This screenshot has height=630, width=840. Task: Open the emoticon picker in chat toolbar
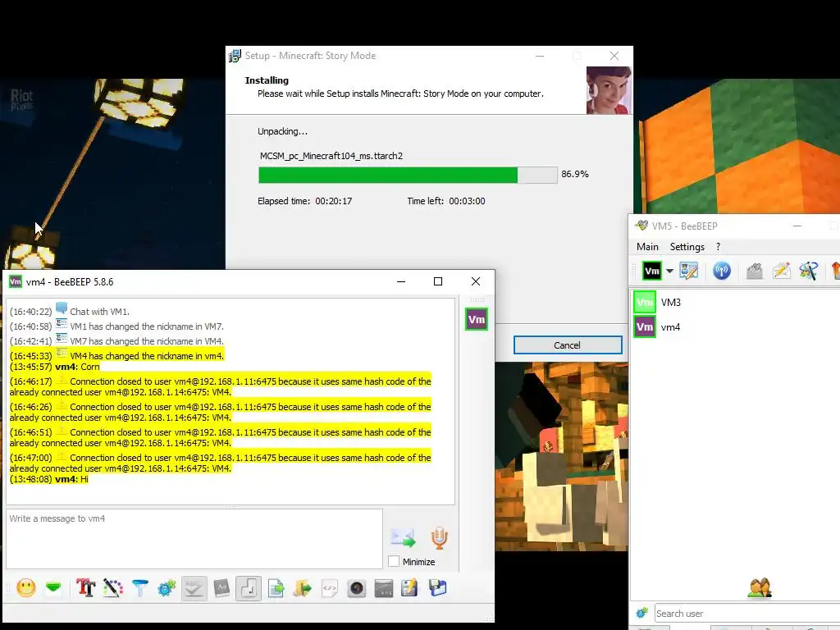click(25, 587)
